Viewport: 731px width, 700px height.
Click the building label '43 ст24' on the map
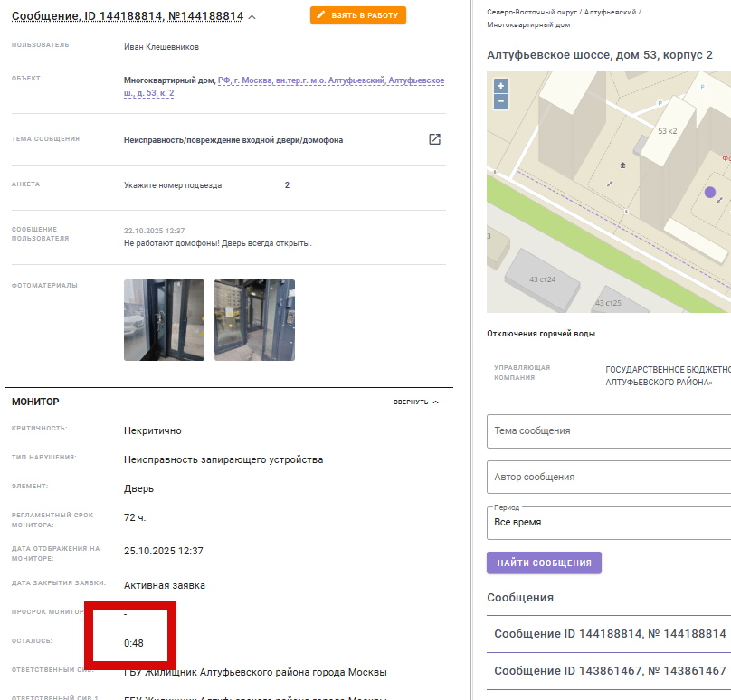pyautogui.click(x=542, y=279)
